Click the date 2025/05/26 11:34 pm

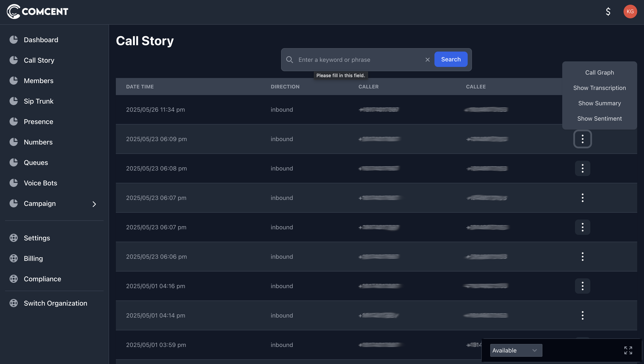pos(155,110)
